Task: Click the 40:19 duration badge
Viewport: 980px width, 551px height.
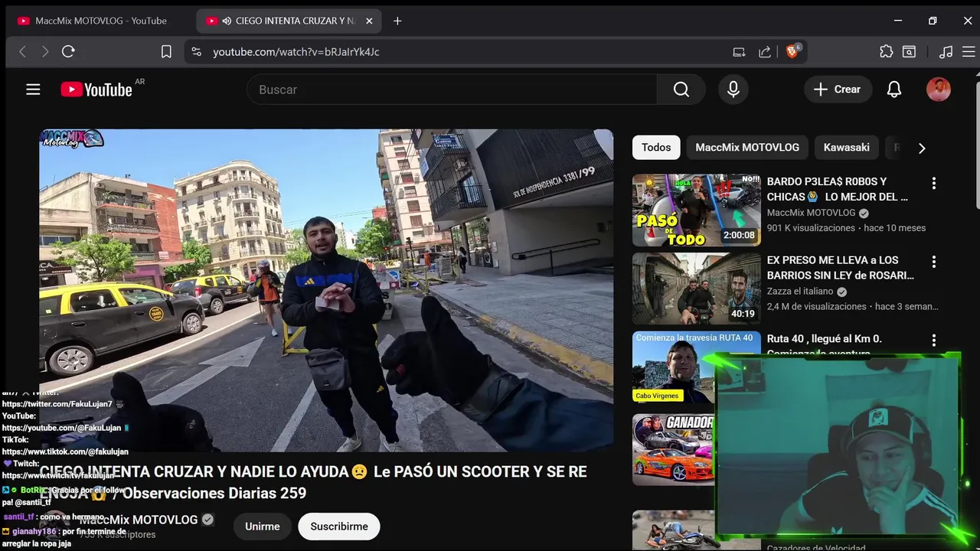Action: click(x=743, y=314)
